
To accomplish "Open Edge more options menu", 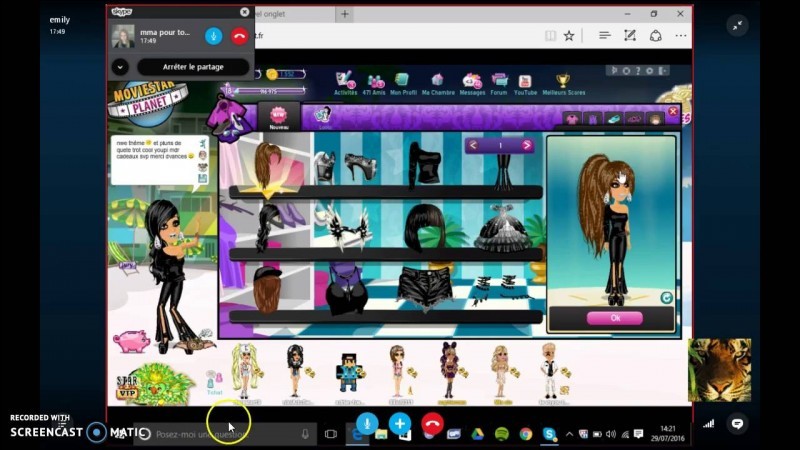I will coord(681,36).
